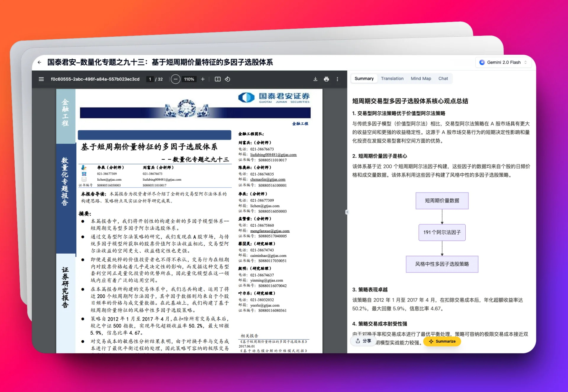Expand the Gemini 2.0 Flash model selector
Viewport: 568px width, 392px height.
[x=504, y=62]
